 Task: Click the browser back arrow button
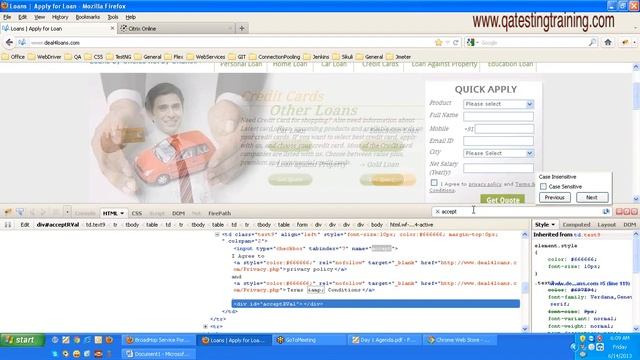pos(9,42)
